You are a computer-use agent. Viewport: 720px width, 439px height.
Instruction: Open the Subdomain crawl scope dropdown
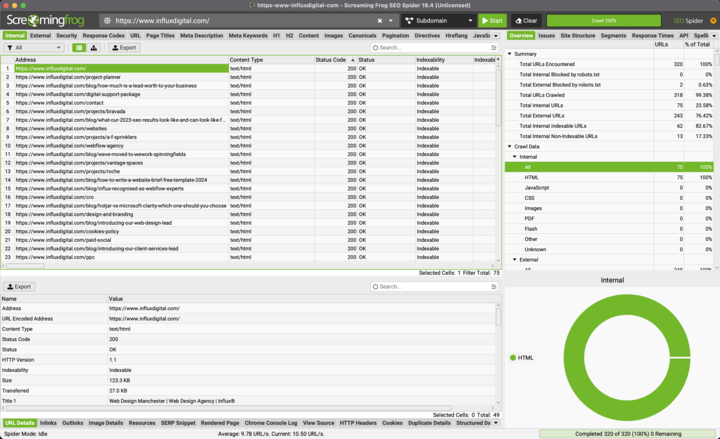point(439,21)
